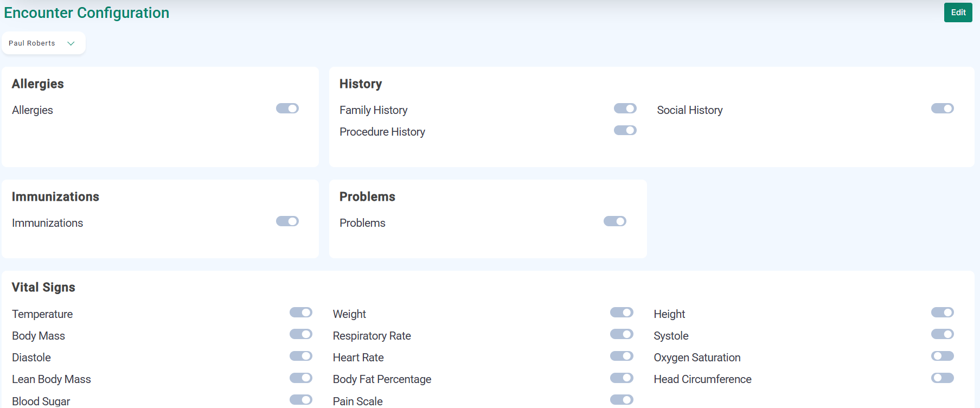Toggle the Procedure History switch
This screenshot has width=980, height=408.
[625, 130]
